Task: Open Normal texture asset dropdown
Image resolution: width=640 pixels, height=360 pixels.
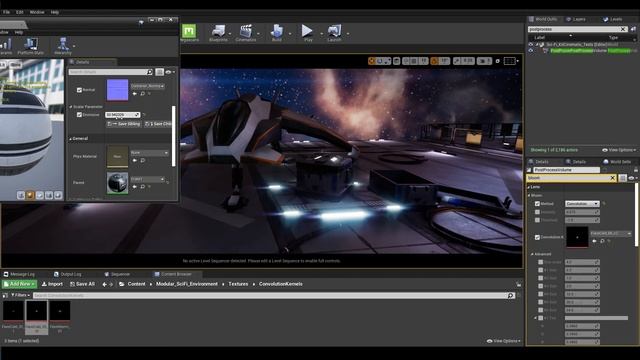Action: (148, 86)
